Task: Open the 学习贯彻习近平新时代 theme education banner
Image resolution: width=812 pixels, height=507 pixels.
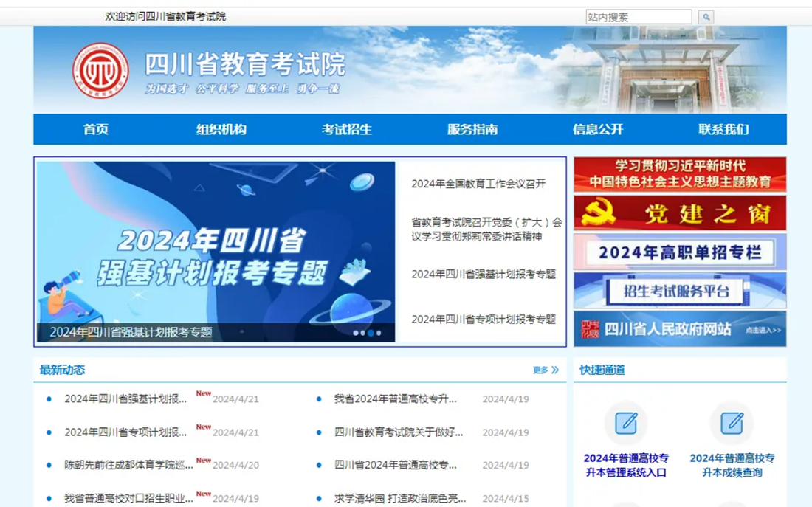Action: tap(679, 174)
